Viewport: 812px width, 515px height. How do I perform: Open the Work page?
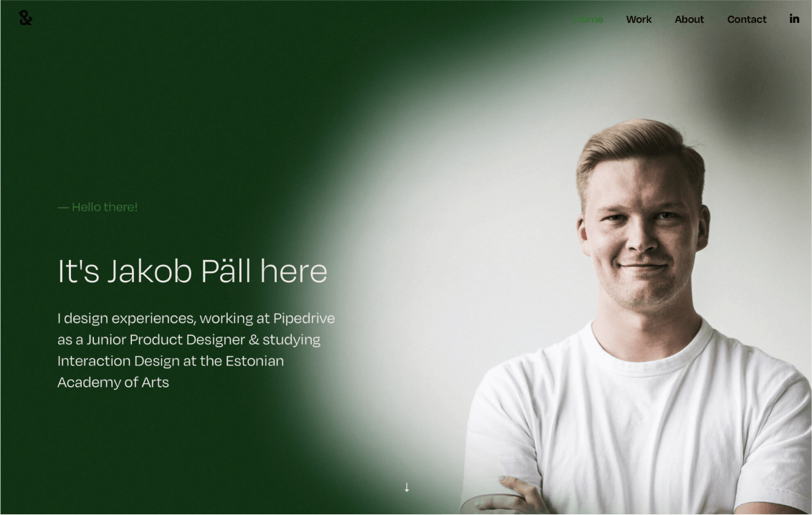(x=639, y=19)
